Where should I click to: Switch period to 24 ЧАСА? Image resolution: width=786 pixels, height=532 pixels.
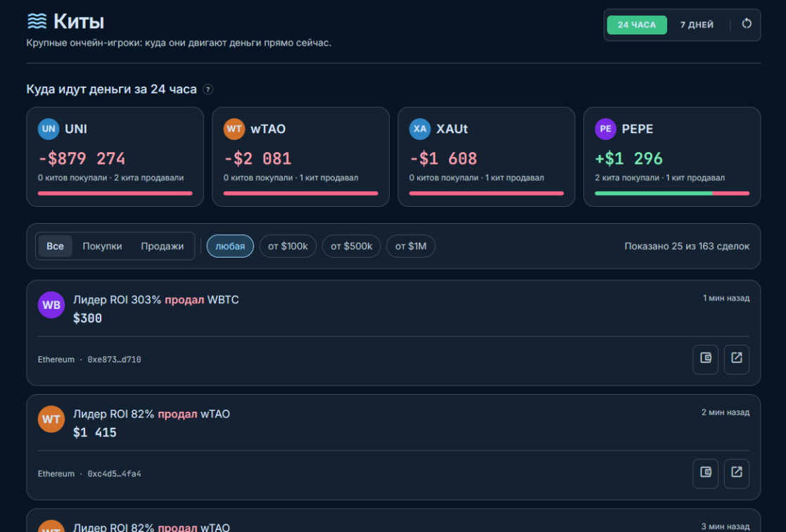pyautogui.click(x=637, y=25)
